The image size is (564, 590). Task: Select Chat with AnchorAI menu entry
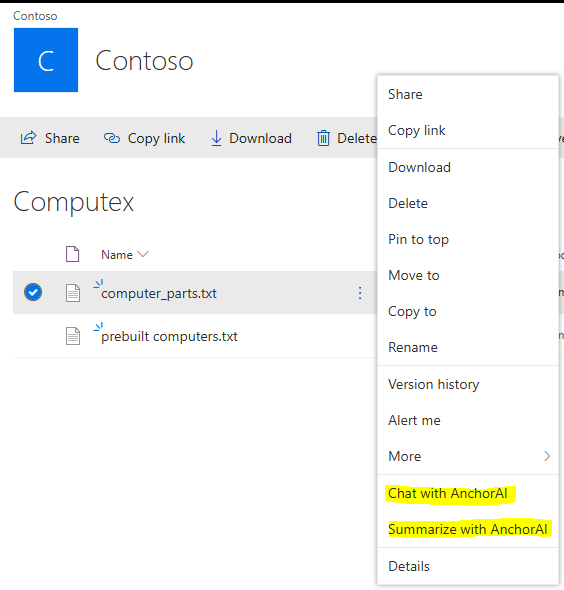point(468,493)
